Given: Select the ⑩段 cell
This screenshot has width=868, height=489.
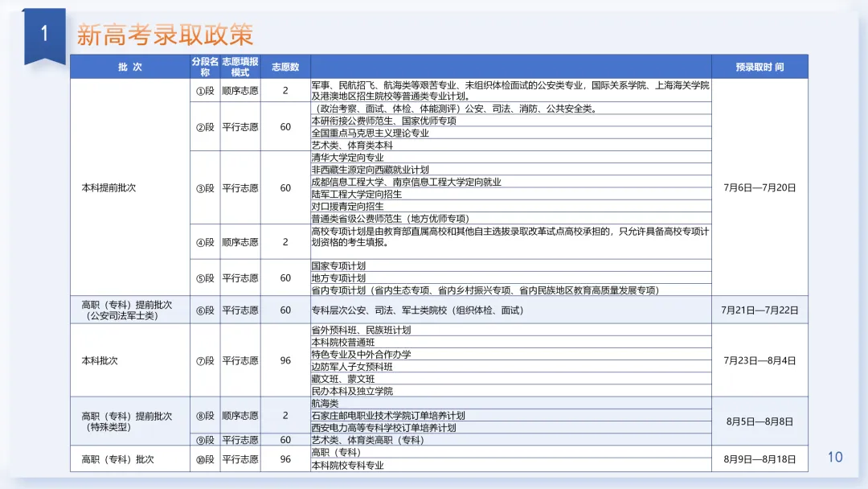Looking at the screenshot, I should pos(205,459).
